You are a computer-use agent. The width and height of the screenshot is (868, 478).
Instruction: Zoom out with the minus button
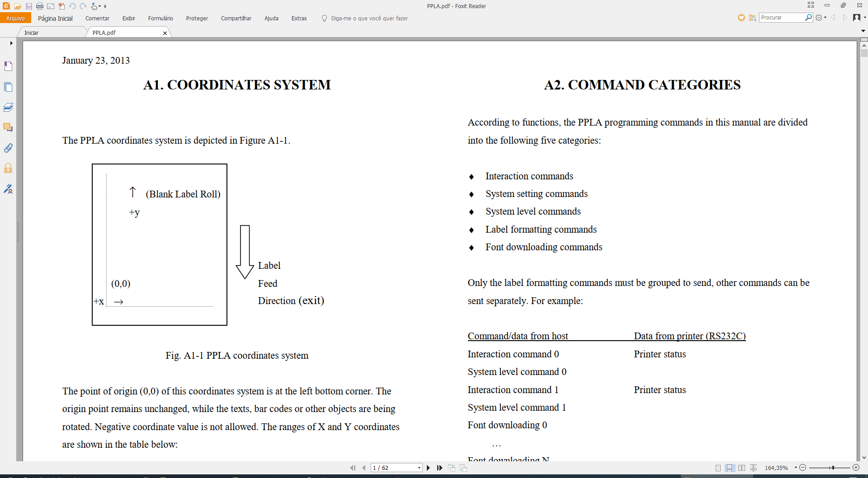point(803,468)
